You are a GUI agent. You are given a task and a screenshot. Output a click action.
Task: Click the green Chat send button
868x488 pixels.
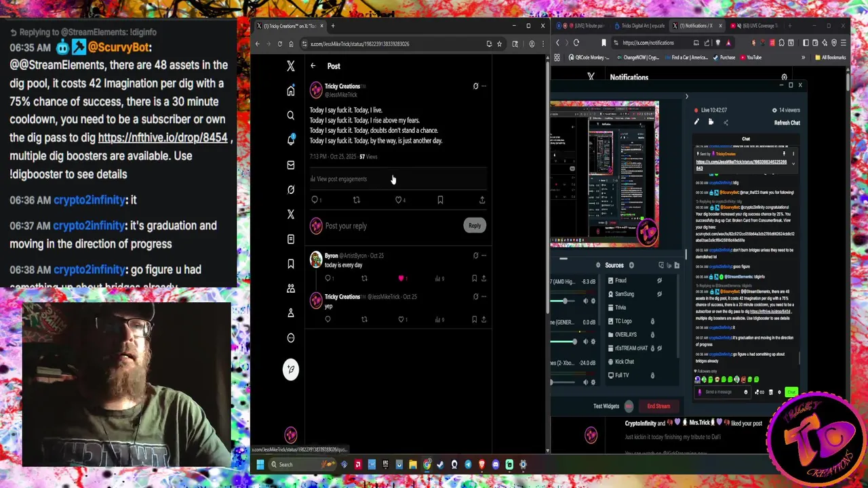791,392
